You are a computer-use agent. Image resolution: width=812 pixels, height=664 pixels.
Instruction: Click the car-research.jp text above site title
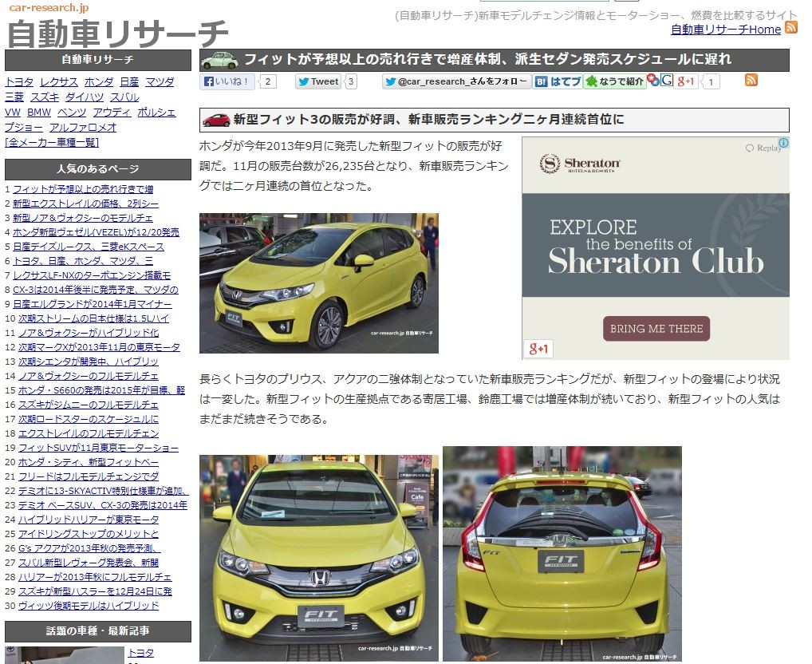pyautogui.click(x=49, y=8)
